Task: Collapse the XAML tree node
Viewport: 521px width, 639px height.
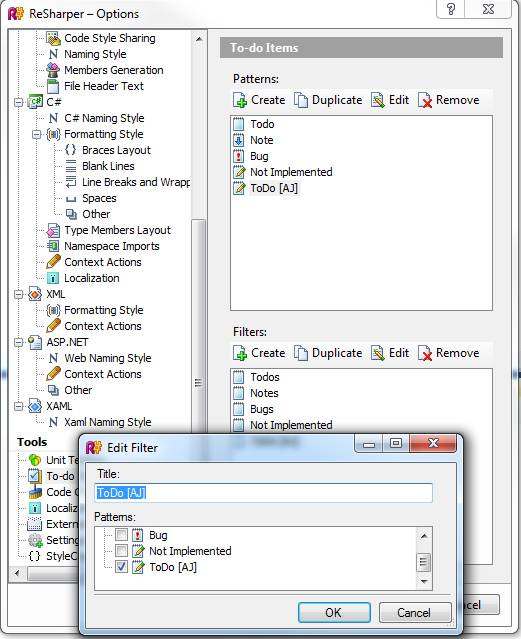Action: coord(19,406)
